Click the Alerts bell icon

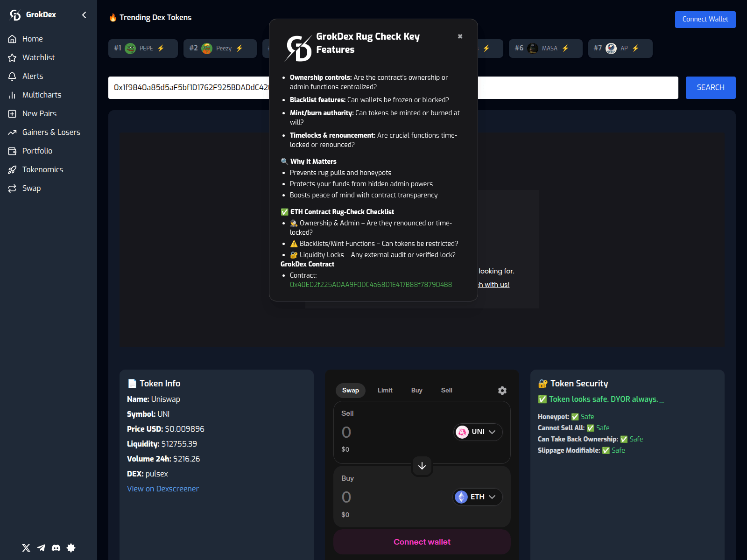tap(12, 76)
